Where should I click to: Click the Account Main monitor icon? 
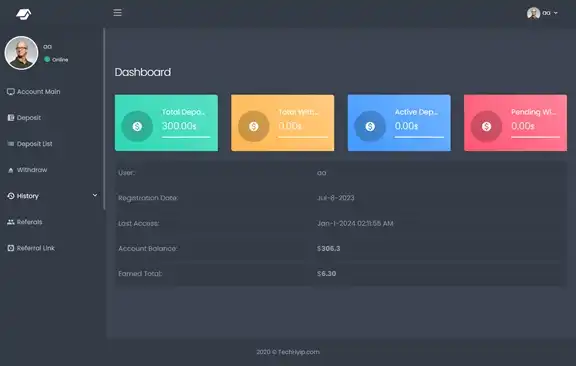(x=11, y=92)
